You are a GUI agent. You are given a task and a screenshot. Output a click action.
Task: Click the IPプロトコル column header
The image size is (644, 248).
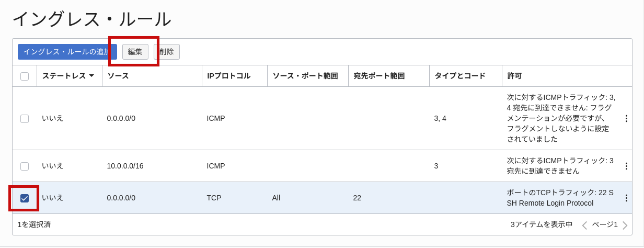pyautogui.click(x=228, y=76)
